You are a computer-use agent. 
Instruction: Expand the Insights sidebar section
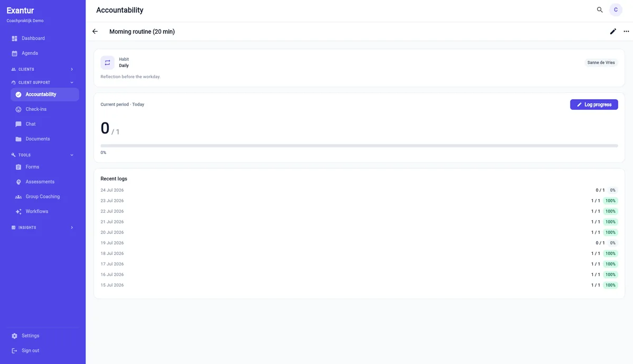tap(43, 227)
